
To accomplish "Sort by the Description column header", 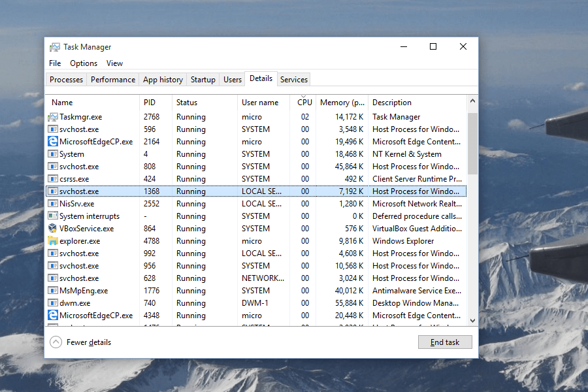I will (x=417, y=103).
